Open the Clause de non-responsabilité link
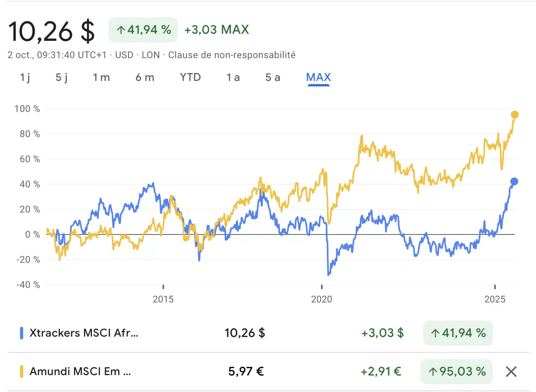 click(x=231, y=55)
